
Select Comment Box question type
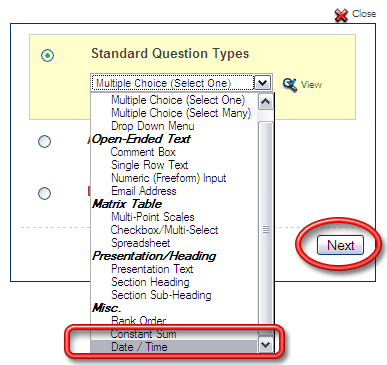tap(143, 152)
